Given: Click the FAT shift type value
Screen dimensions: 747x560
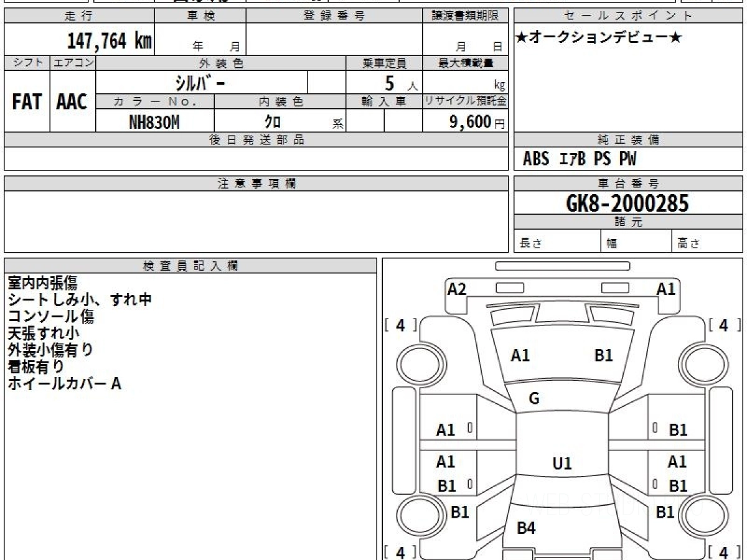Looking at the screenshot, I should 27,102.
